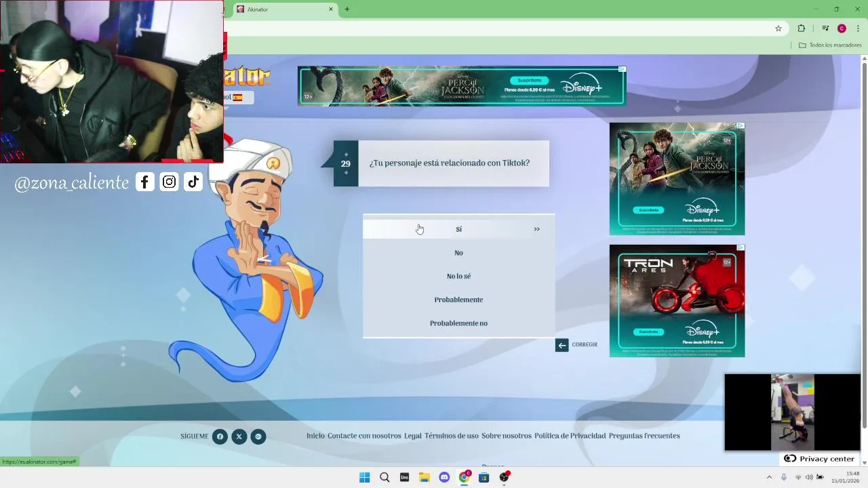868x488 pixels.
Task: Open 'Política de Privacidad' footer link
Action: 570,436
